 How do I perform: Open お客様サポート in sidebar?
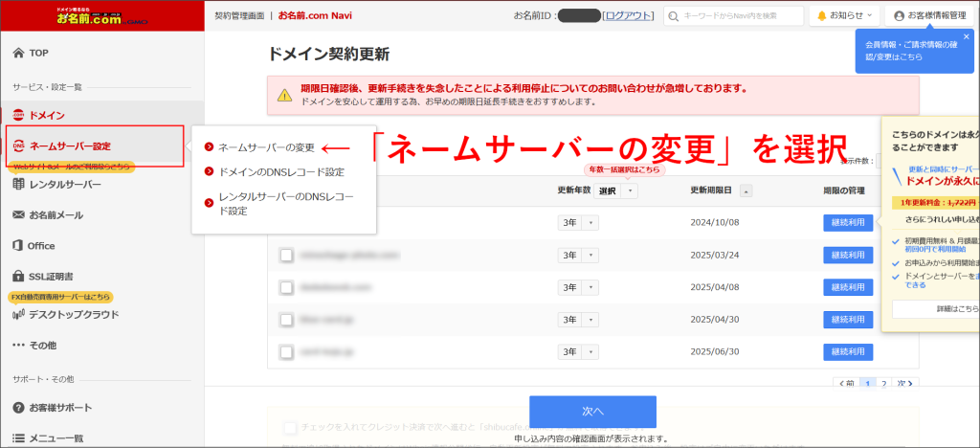[60, 408]
